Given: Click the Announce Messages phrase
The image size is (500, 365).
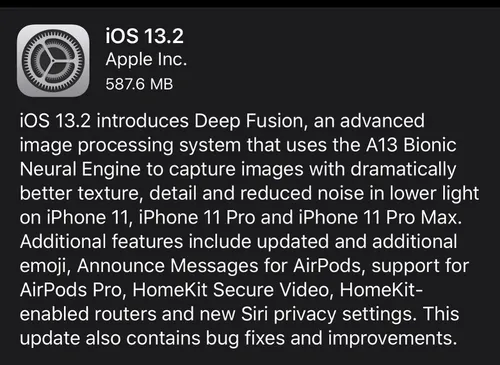Looking at the screenshot, I should (168, 266).
